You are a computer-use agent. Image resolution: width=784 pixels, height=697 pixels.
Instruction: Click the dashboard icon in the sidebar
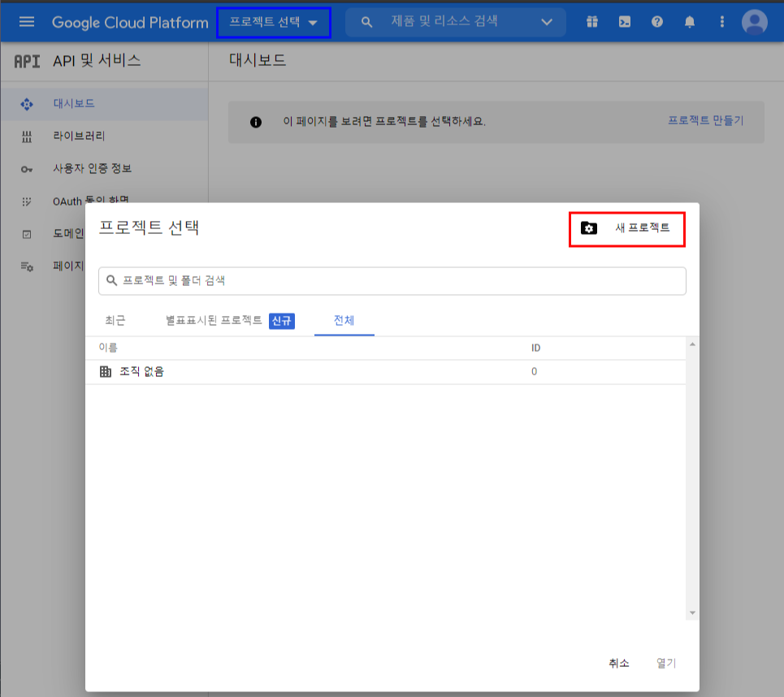pos(27,104)
